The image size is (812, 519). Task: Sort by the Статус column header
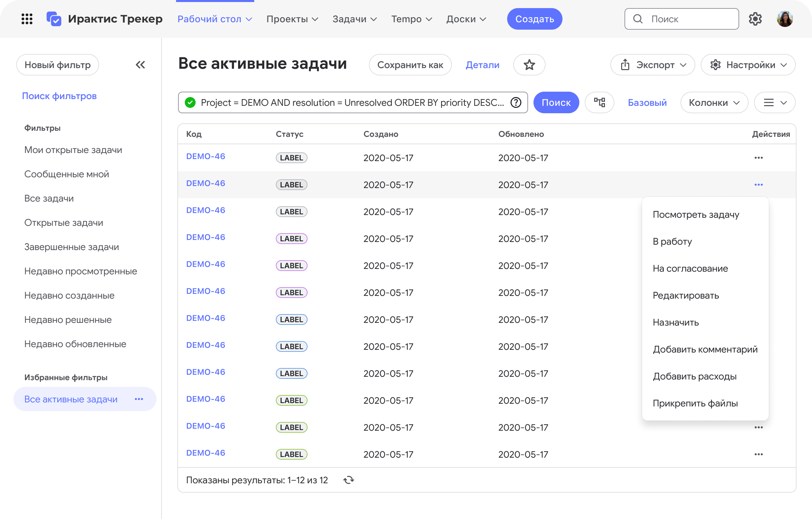[290, 134]
